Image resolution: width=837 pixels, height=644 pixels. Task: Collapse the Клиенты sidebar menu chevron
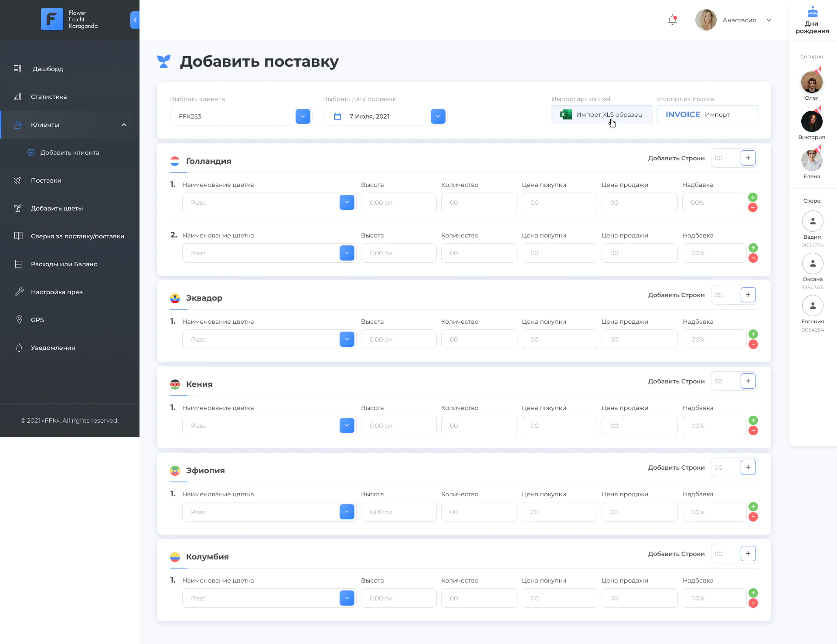124,125
